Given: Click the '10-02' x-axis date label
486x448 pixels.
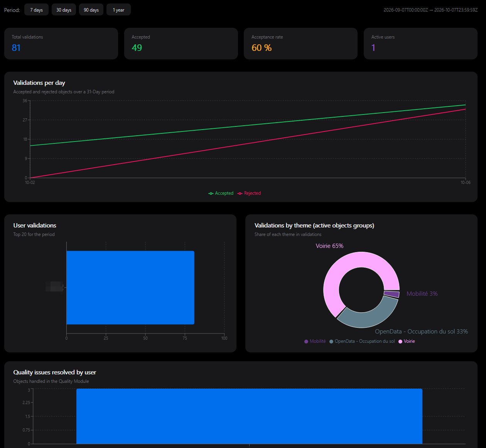Looking at the screenshot, I should coord(30,182).
